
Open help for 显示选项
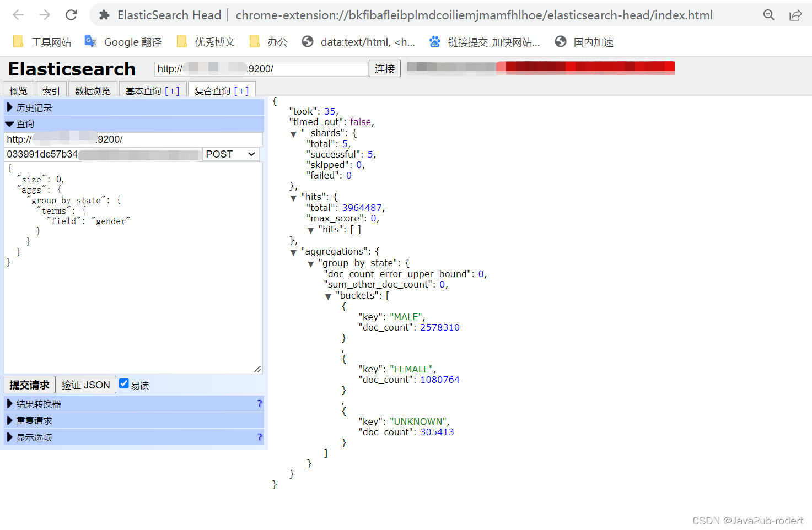260,437
